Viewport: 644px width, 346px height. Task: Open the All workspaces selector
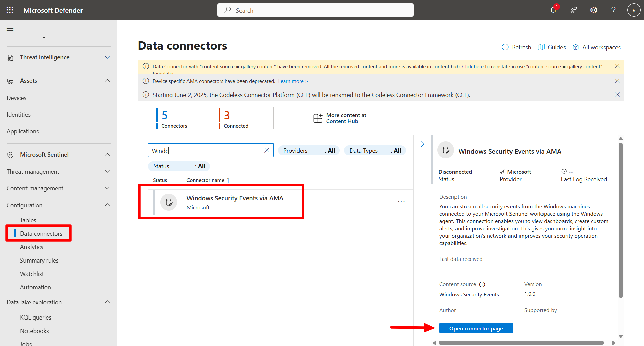(x=601, y=47)
